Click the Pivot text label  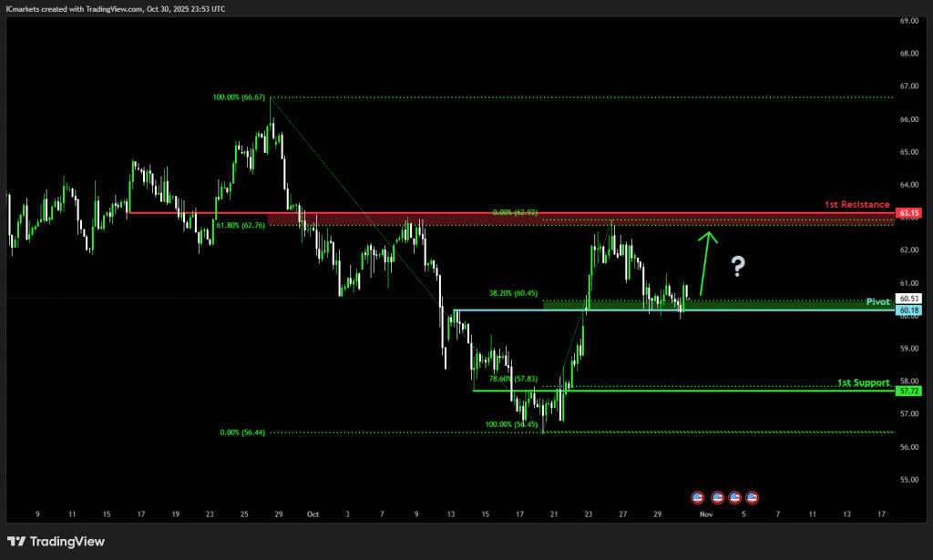[x=877, y=300]
